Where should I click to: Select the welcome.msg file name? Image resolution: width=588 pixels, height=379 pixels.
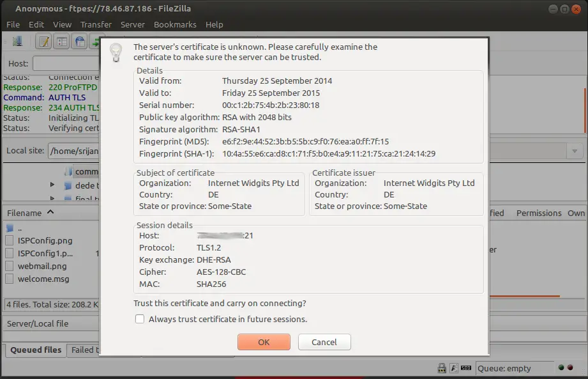coord(43,279)
